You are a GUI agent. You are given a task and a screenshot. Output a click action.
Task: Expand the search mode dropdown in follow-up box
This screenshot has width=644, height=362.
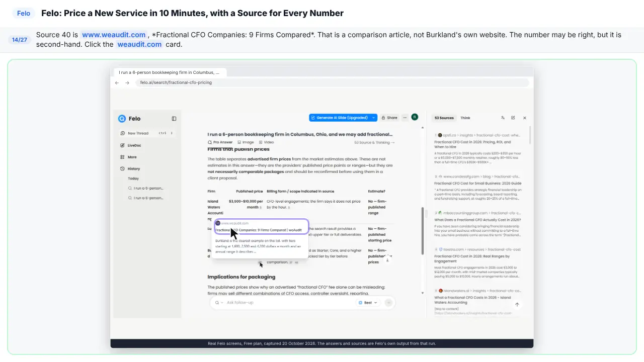coord(219,303)
